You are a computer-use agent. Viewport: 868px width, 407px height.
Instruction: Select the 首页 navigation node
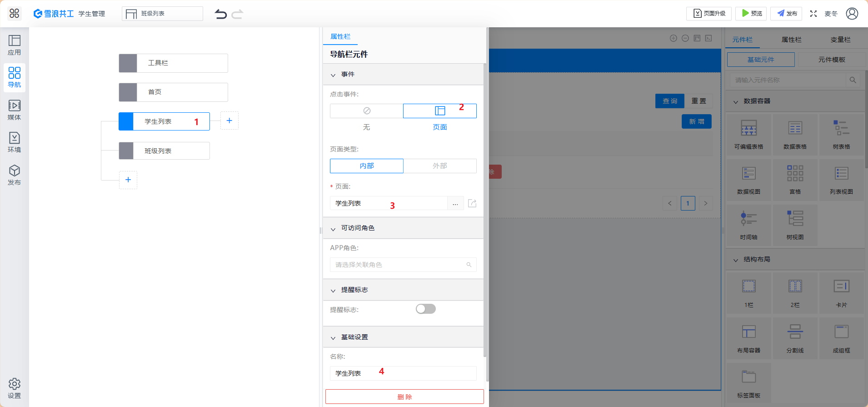pyautogui.click(x=173, y=92)
